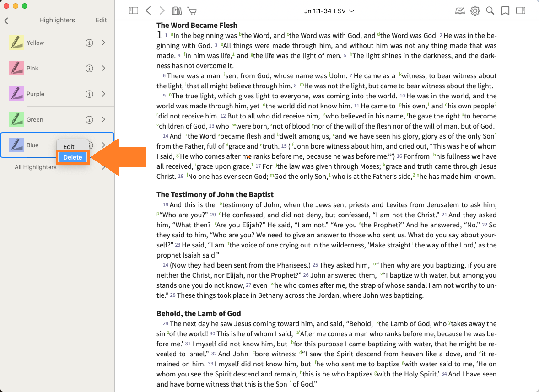Show info for the Pink highlighter
The height and width of the screenshot is (392, 539).
(90, 68)
